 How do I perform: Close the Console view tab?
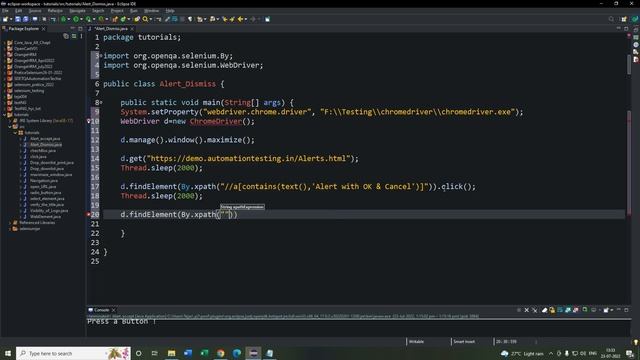pyautogui.click(x=113, y=310)
